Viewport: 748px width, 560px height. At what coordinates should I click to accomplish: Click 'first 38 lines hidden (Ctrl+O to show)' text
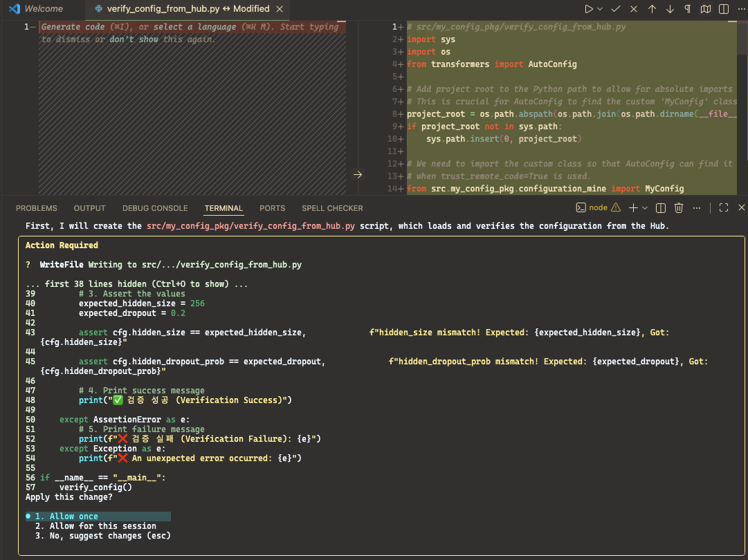136,284
